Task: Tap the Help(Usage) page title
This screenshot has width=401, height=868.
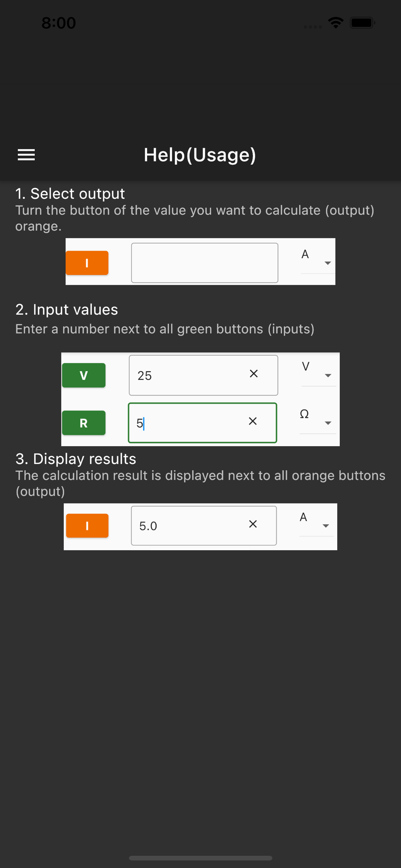Action: click(x=200, y=155)
